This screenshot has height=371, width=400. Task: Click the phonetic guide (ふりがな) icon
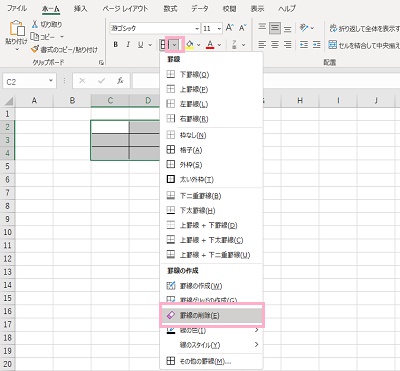pos(234,45)
